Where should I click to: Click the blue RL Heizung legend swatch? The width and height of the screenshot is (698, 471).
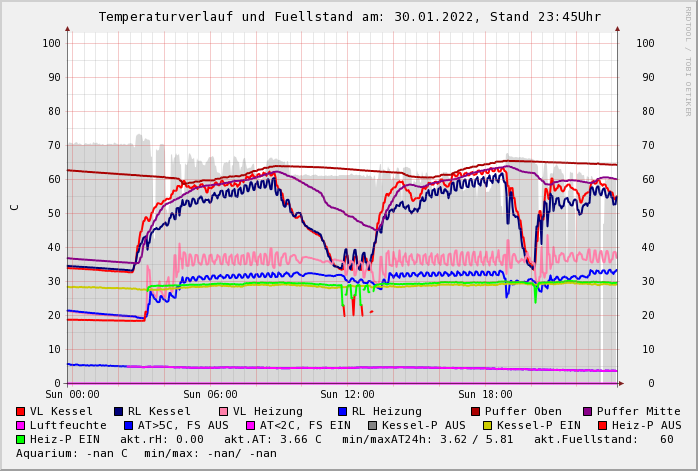342,411
